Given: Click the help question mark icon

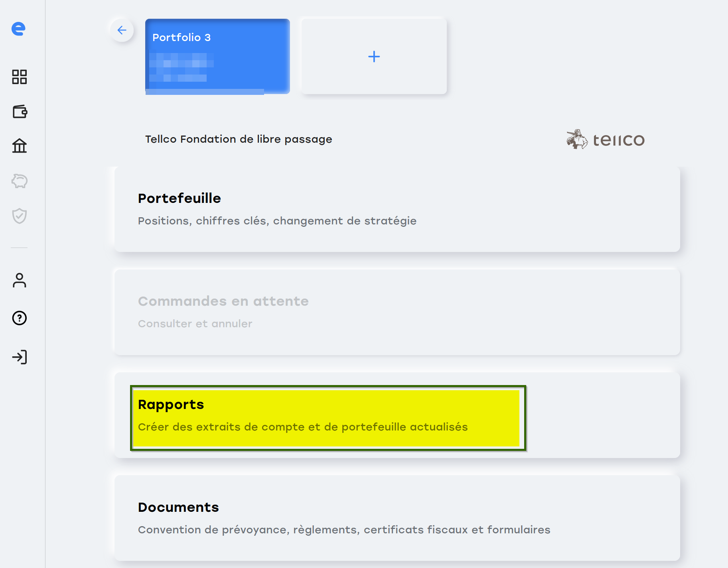Looking at the screenshot, I should (x=19, y=318).
